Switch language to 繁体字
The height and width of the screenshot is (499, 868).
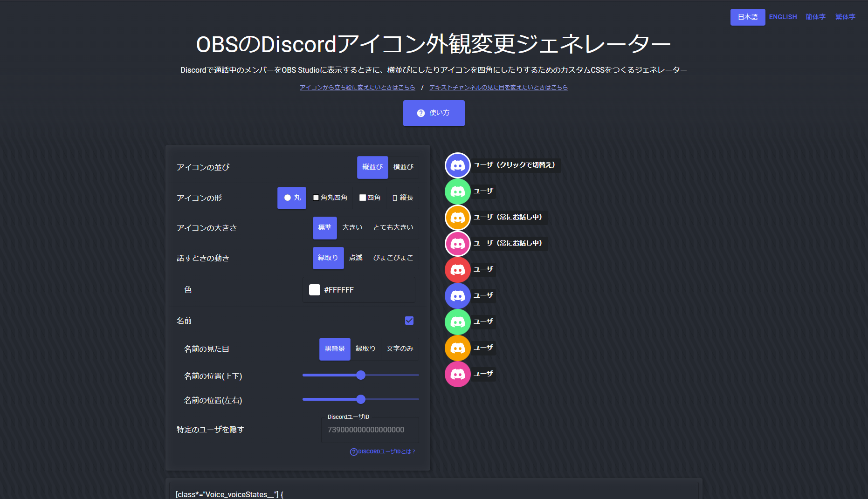846,17
